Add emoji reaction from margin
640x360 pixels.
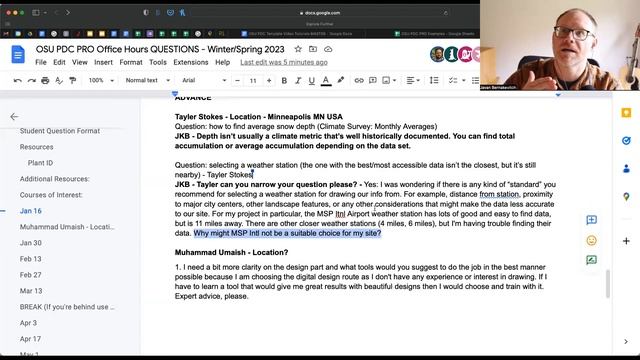(x=591, y=240)
